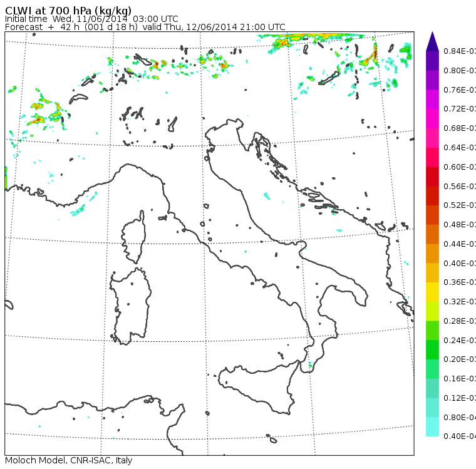
Task: Click the 0.24E scale label
Action: click(x=460, y=340)
